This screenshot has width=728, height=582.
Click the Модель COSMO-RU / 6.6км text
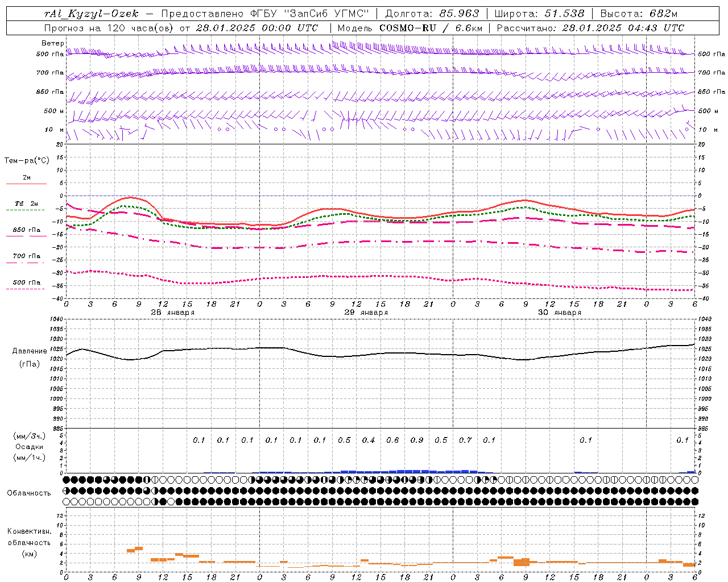[410, 28]
